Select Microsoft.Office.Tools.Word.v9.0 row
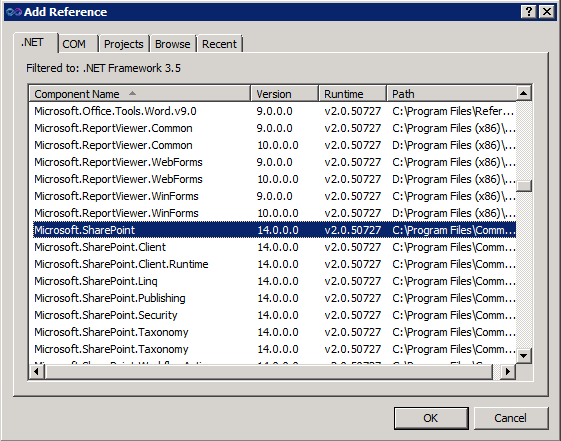This screenshot has height=441, width=561. (273, 111)
